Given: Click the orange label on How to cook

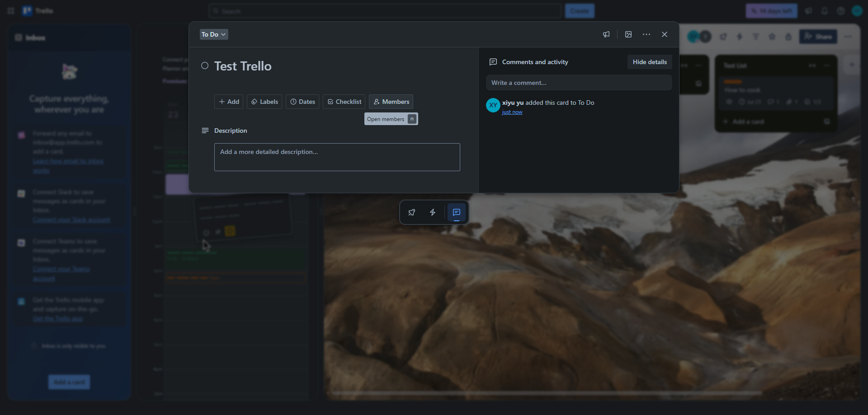Looking at the screenshot, I should [733, 82].
